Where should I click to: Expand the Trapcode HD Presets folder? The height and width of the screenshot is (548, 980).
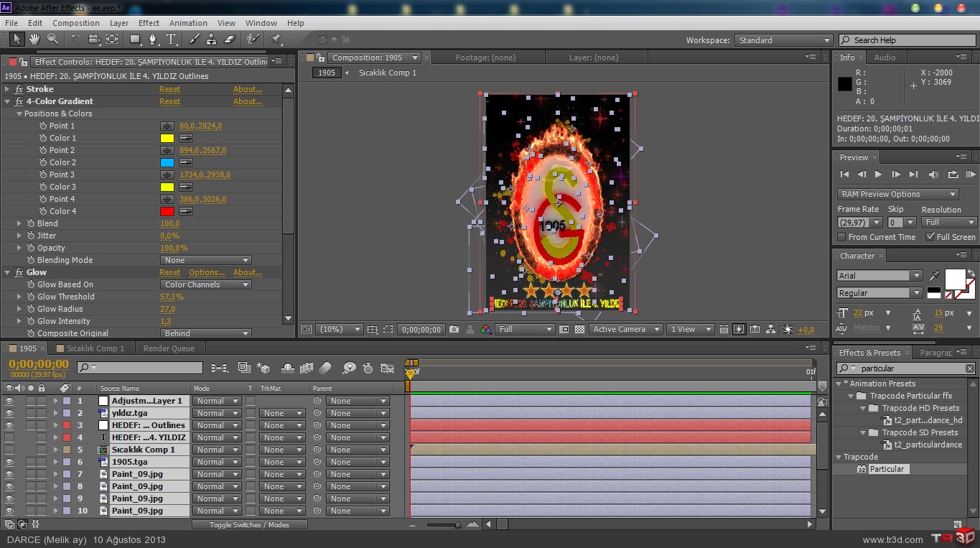(864, 409)
